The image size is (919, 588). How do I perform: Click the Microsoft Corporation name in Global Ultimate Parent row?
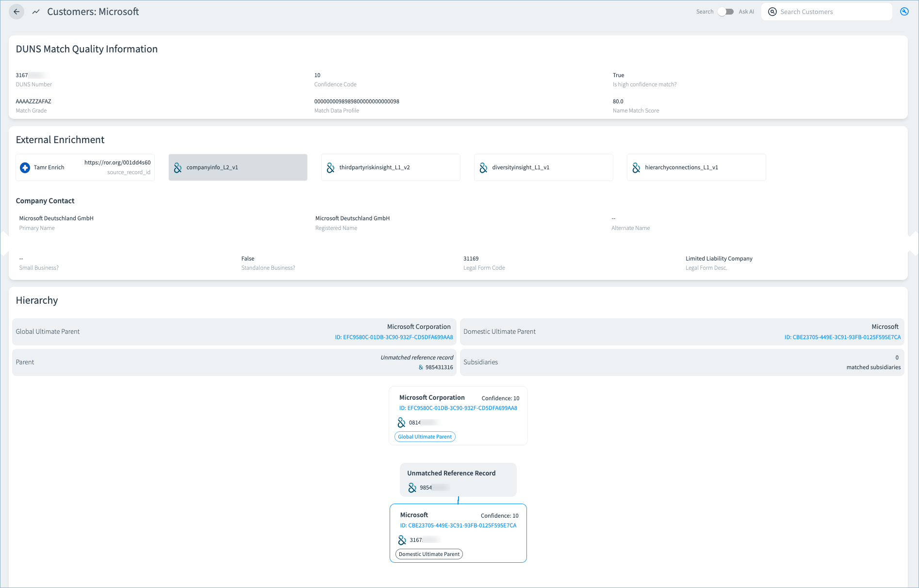[x=419, y=327]
